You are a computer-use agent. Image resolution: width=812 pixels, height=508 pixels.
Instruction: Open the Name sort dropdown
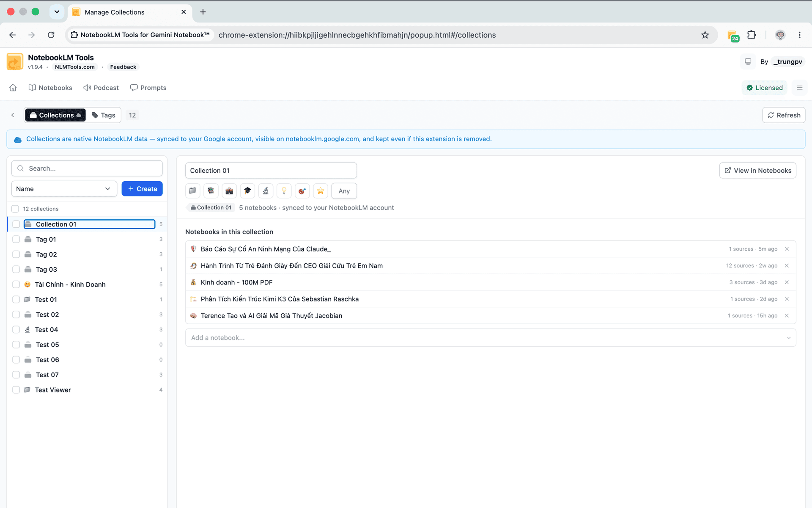pos(64,189)
